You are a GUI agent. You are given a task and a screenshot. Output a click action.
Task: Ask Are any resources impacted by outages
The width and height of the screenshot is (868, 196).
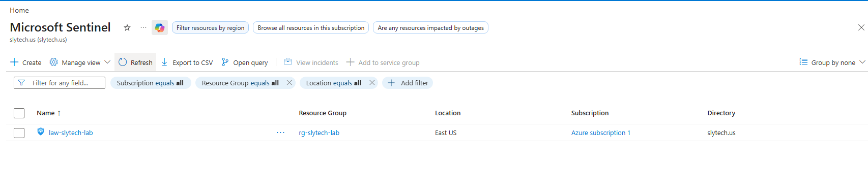tap(430, 28)
